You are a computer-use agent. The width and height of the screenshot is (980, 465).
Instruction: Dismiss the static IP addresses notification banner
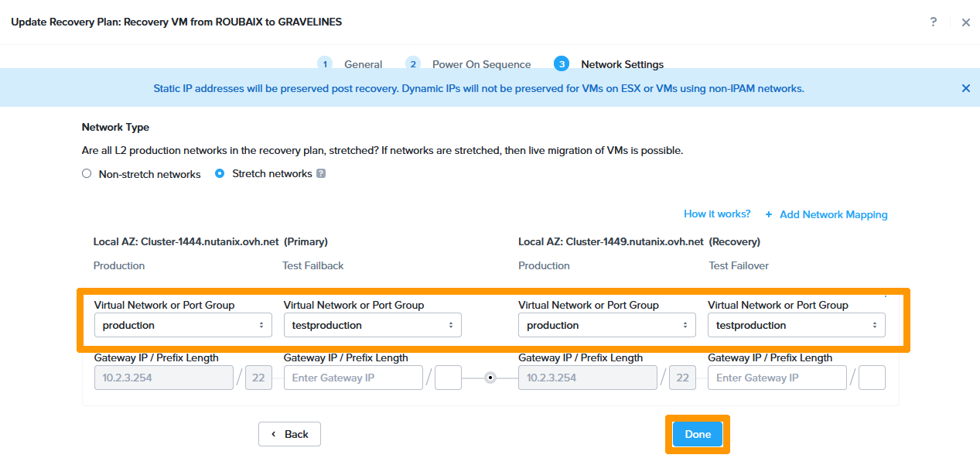point(965,88)
